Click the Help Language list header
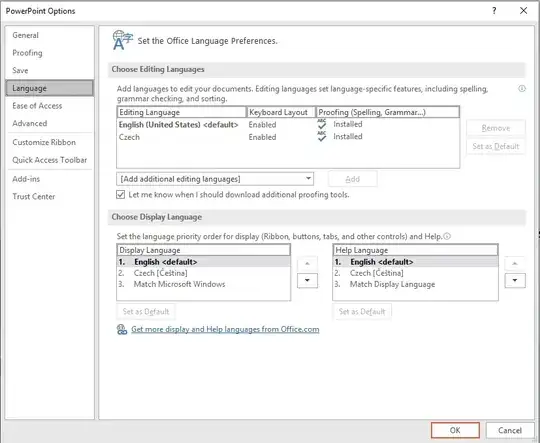Image resolution: width=540 pixels, height=443 pixels. tap(416, 250)
